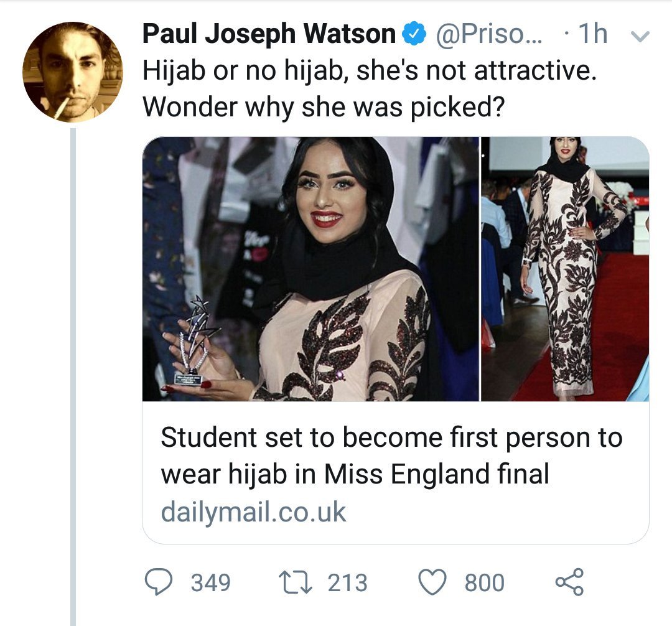Open the tweet author's profile avatar

coord(73,72)
